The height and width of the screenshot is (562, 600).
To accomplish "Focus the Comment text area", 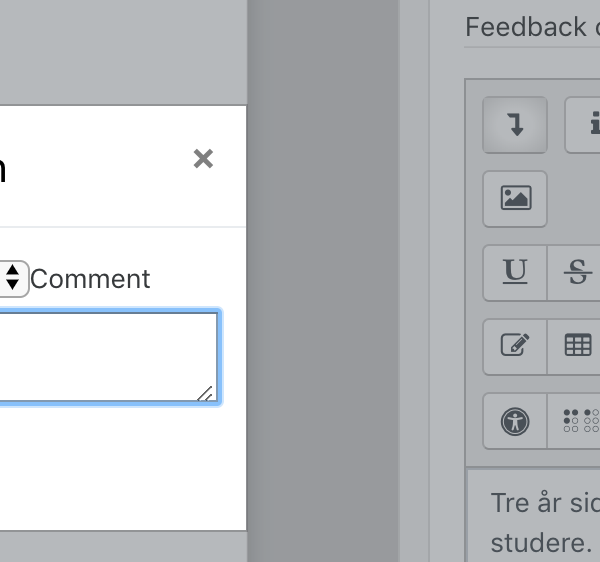I will coord(109,357).
